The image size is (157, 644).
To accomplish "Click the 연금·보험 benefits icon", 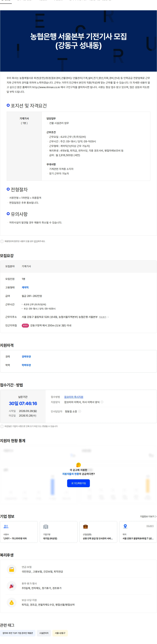I will tap(11, 569).
